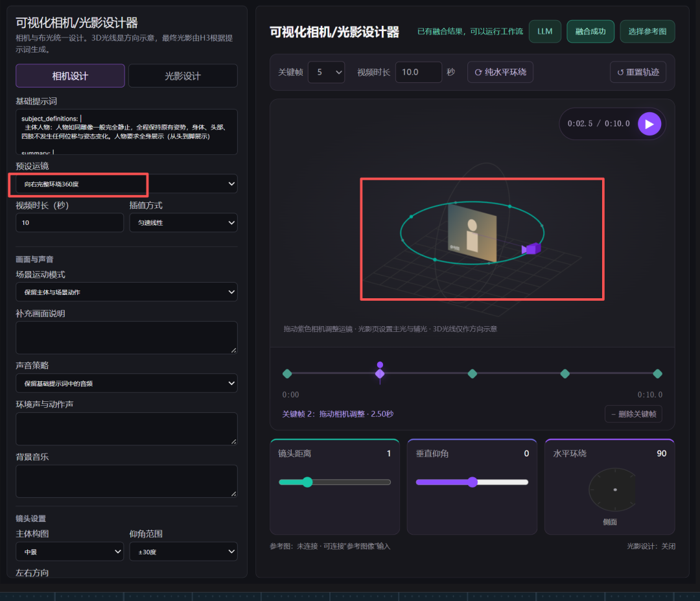Click the 删除关键帧 button
This screenshot has height=601, width=700.
click(x=633, y=414)
